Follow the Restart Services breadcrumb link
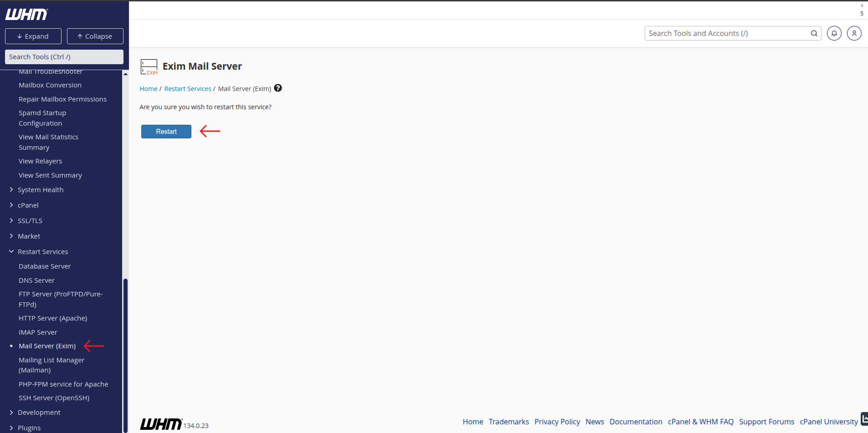Image resolution: width=868 pixels, height=433 pixels. pos(188,89)
